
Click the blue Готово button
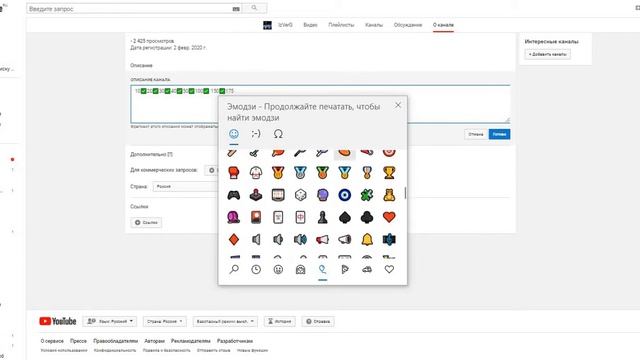(x=499, y=134)
